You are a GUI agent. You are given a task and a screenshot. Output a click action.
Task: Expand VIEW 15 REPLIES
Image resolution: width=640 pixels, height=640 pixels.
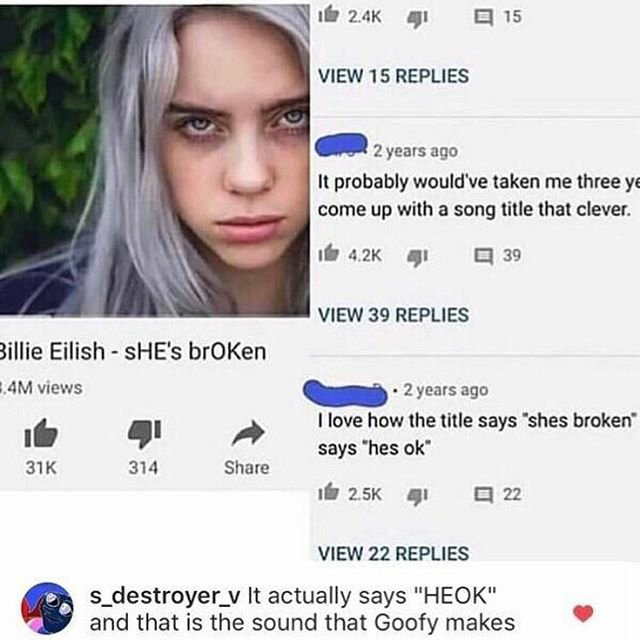[393, 76]
